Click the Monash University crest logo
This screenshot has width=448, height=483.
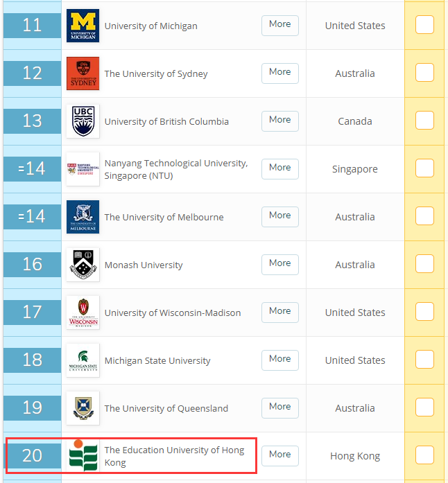(83, 265)
